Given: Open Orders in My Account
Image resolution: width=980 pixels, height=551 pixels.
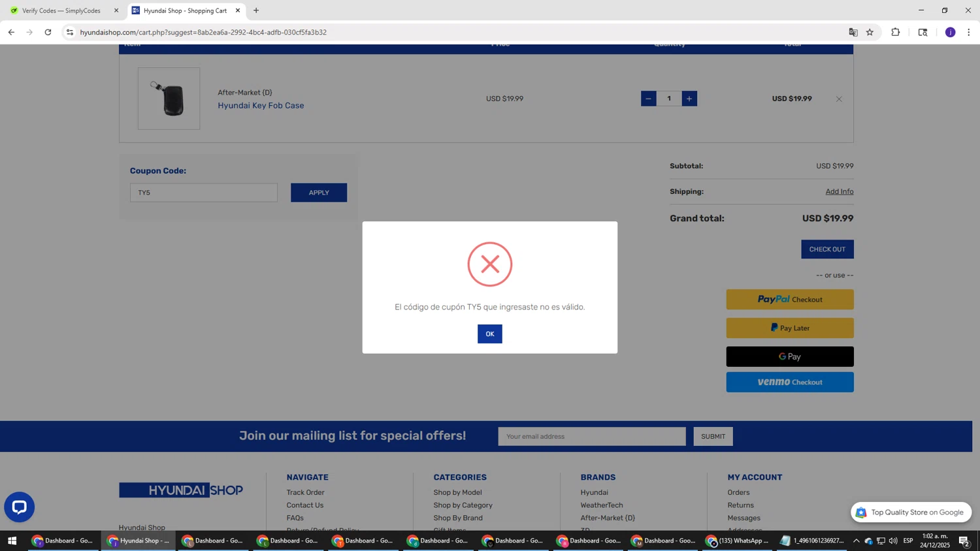Looking at the screenshot, I should click(738, 492).
